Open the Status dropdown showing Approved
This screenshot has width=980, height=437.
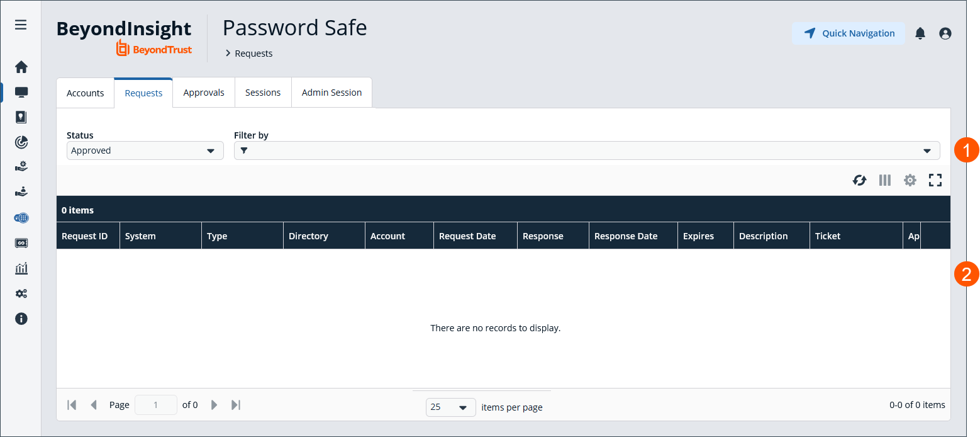point(145,150)
